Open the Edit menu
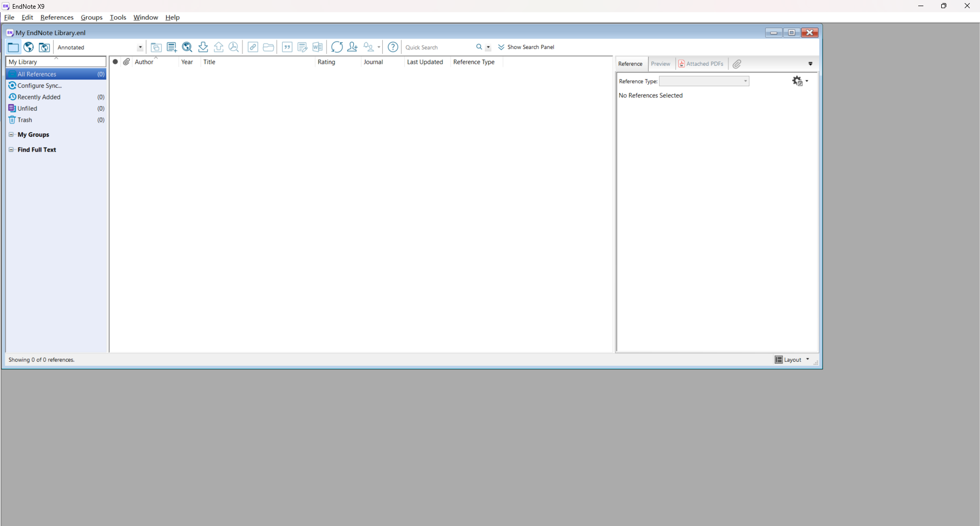This screenshot has width=980, height=526. (28, 17)
